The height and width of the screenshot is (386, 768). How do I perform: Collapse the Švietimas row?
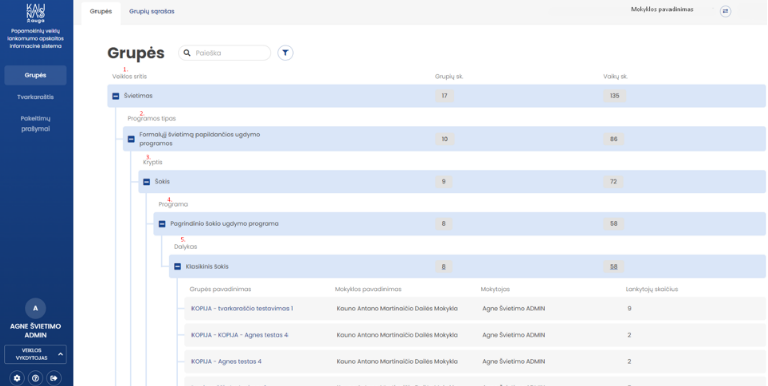(x=116, y=96)
